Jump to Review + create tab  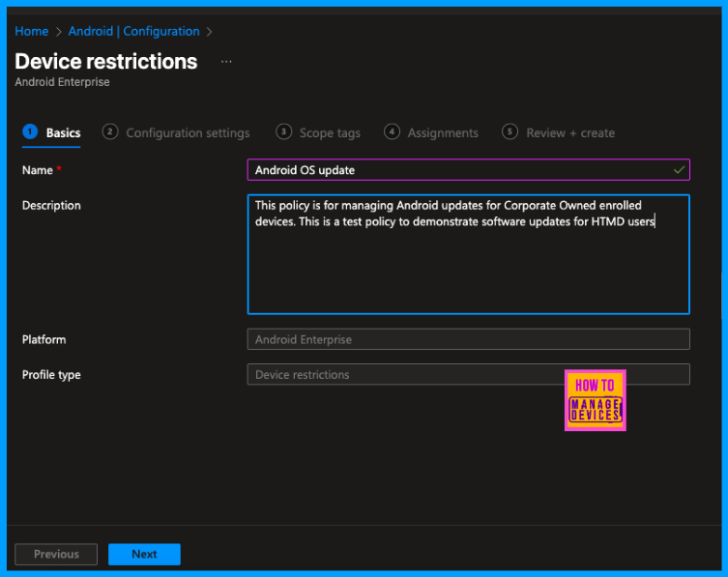(559, 132)
